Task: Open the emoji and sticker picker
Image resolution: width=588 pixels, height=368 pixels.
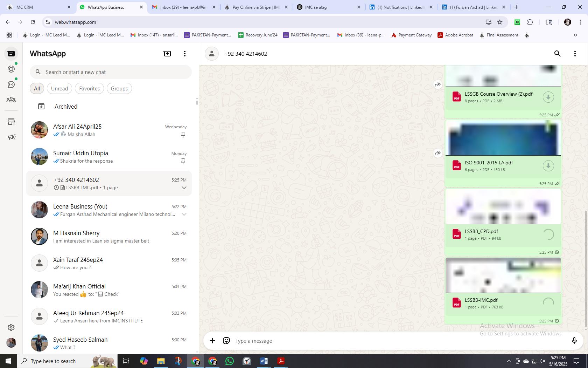Action: tap(226, 341)
